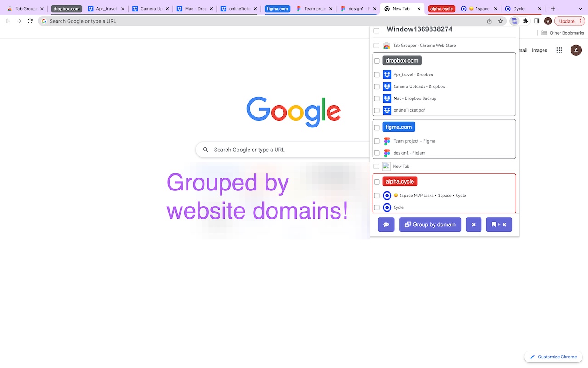This screenshot has width=588, height=368.
Task: Click the chat feedback button in popup
Action: point(386,224)
